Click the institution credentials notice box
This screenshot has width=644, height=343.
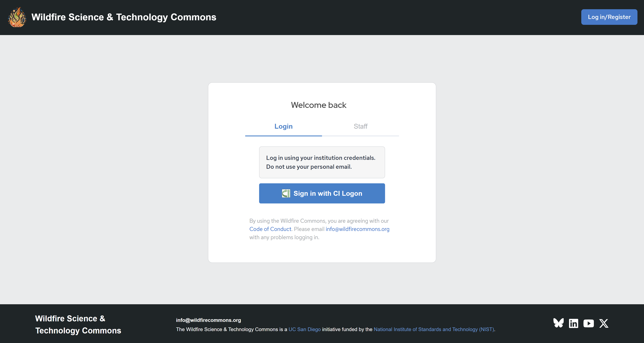point(322,162)
